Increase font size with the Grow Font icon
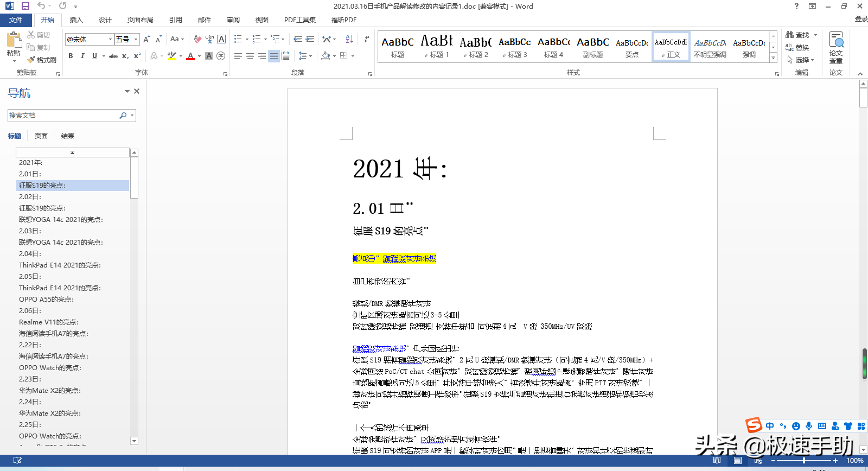 [x=146, y=39]
